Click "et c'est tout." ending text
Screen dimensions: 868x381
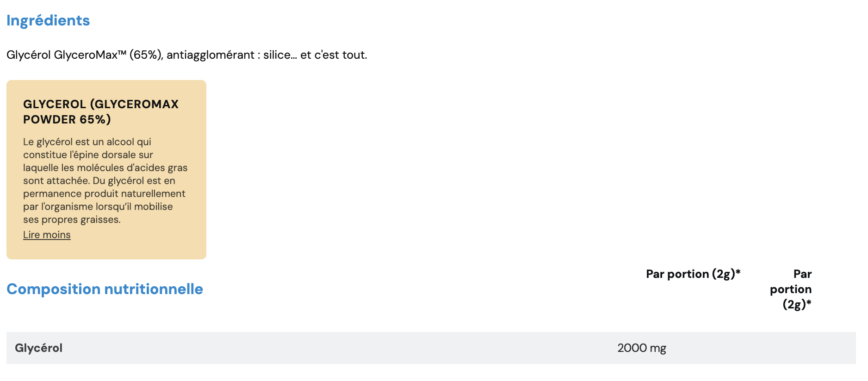[334, 55]
